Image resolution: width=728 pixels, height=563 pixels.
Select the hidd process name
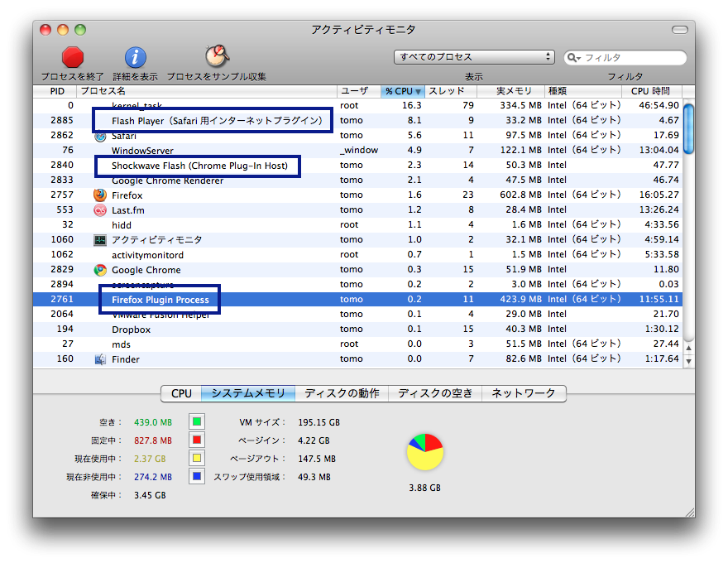click(x=122, y=225)
